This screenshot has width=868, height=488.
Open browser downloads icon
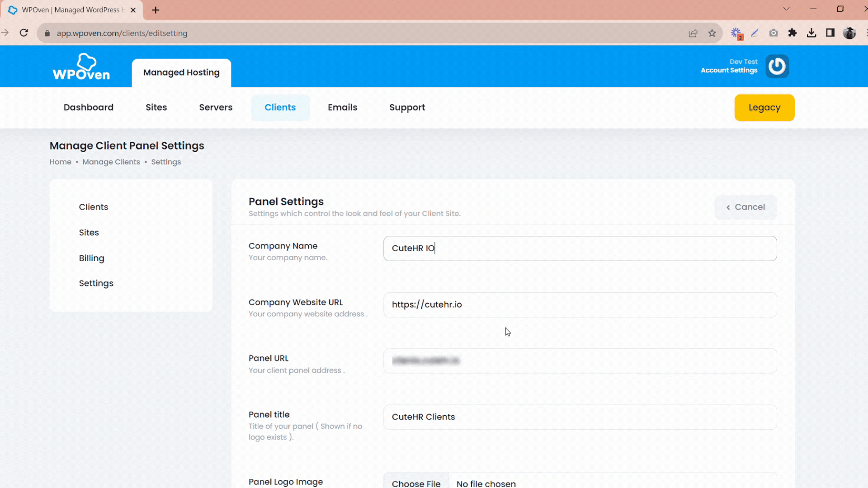point(811,33)
